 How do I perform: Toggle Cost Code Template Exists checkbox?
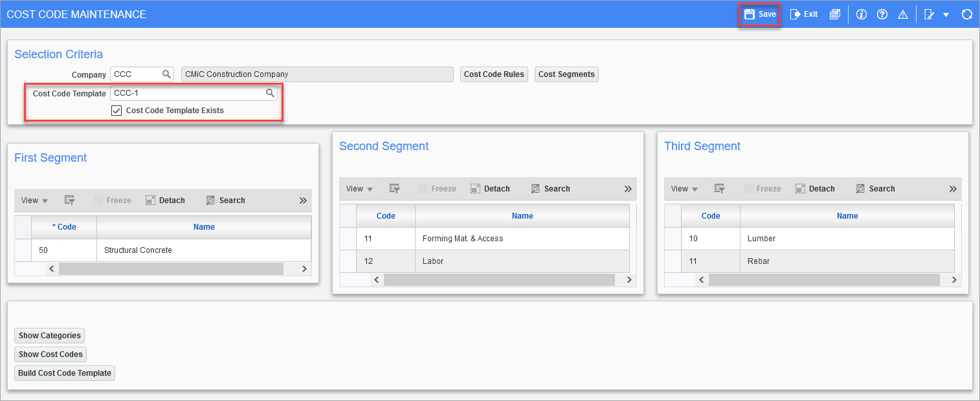point(117,111)
